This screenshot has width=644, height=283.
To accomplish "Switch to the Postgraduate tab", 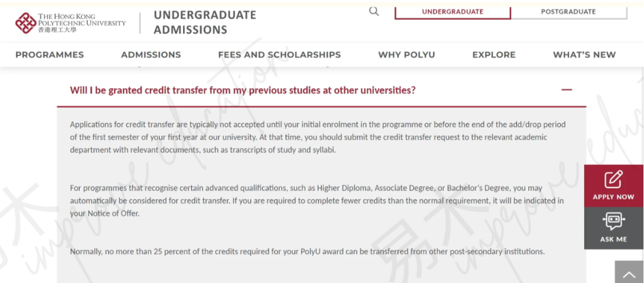I will pos(568,12).
